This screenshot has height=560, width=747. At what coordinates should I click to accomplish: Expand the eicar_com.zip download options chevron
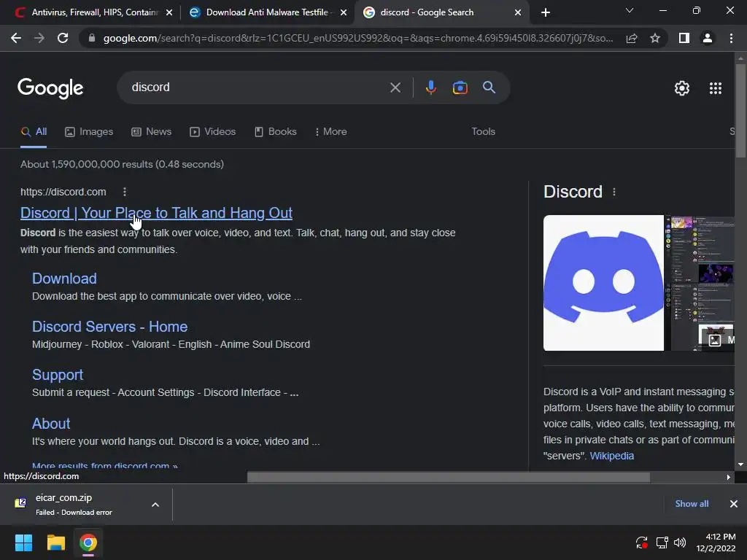(155, 505)
